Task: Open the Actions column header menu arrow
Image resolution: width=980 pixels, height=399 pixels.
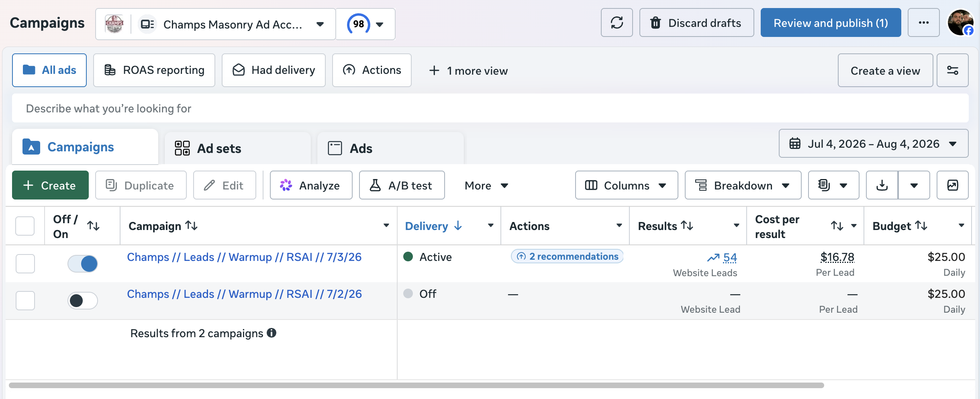Action: (619, 226)
